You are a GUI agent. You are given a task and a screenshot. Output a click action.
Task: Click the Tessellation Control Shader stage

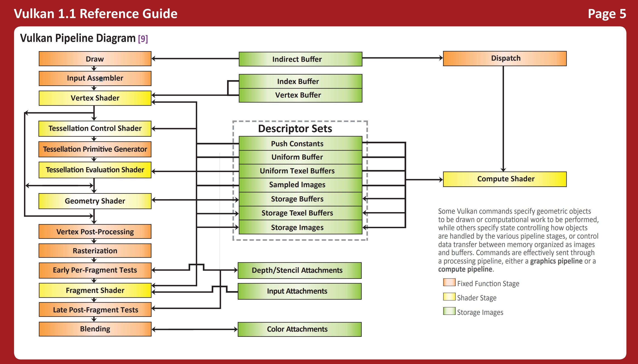tap(95, 129)
